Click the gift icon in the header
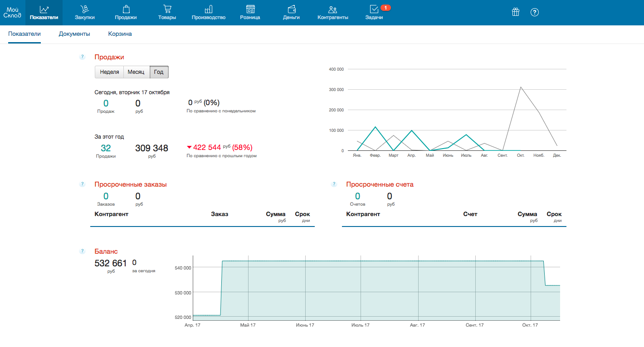The height and width of the screenshot is (347, 644). pyautogui.click(x=516, y=12)
